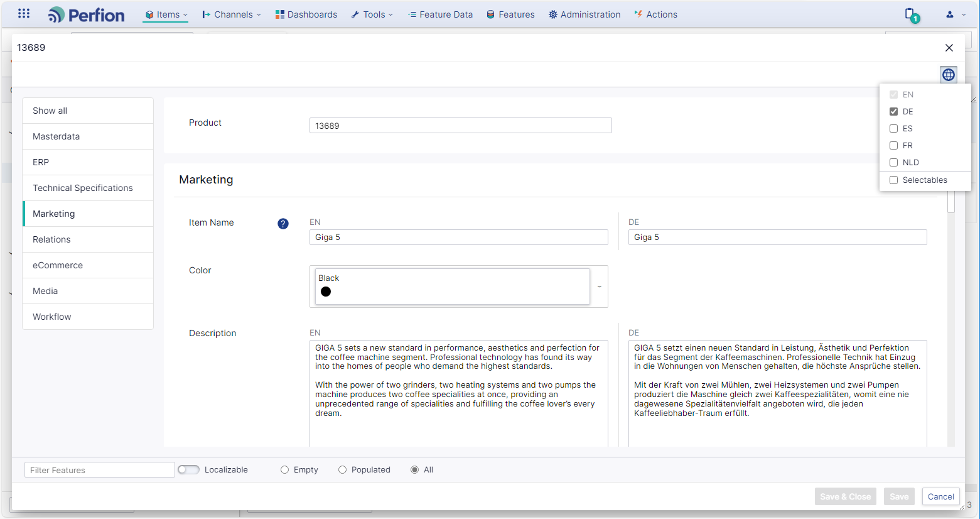Click the black color swatch circle
This screenshot has height=519, width=980.
coord(326,292)
